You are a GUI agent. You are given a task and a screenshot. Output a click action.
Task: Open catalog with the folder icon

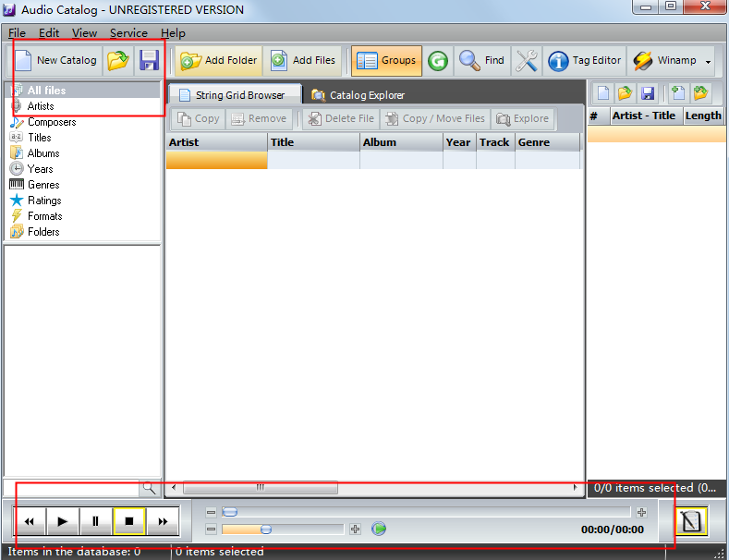point(117,60)
